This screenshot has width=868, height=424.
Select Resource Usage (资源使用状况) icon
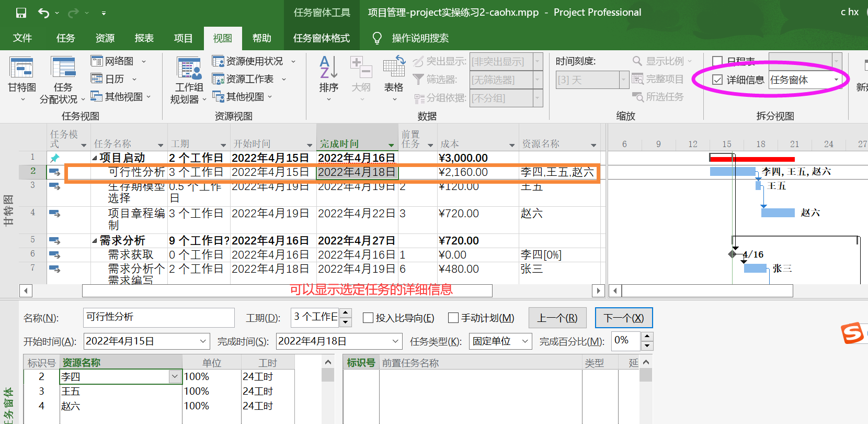coord(218,61)
